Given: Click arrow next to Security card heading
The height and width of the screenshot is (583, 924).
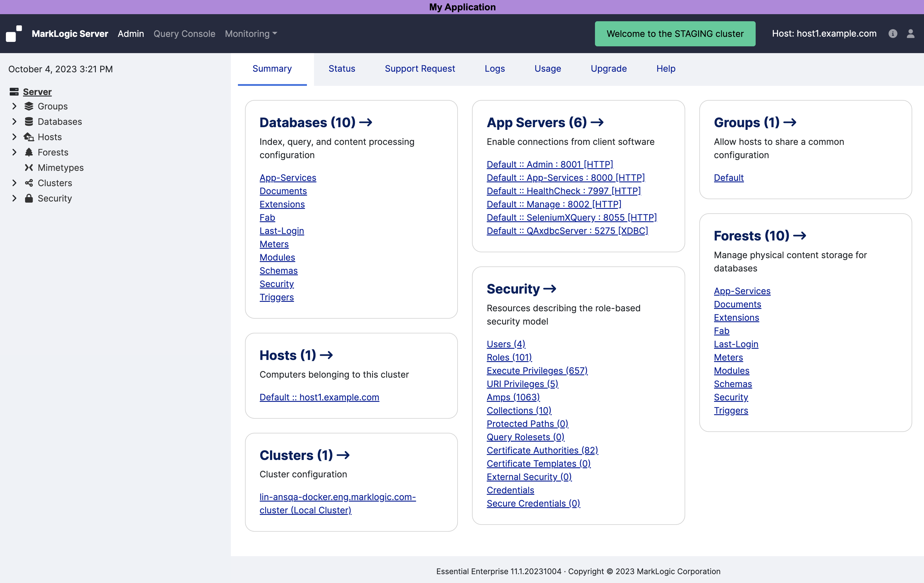Looking at the screenshot, I should pyautogui.click(x=550, y=289).
